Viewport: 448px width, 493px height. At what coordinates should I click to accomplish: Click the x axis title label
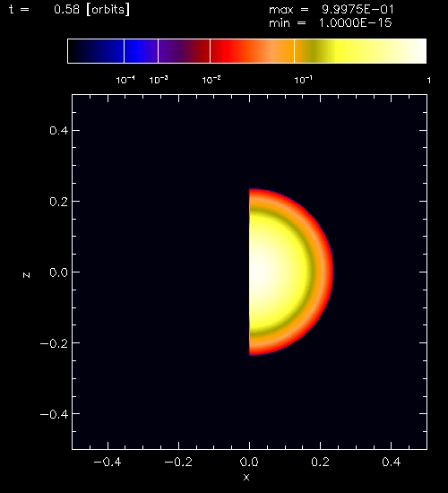tap(246, 477)
